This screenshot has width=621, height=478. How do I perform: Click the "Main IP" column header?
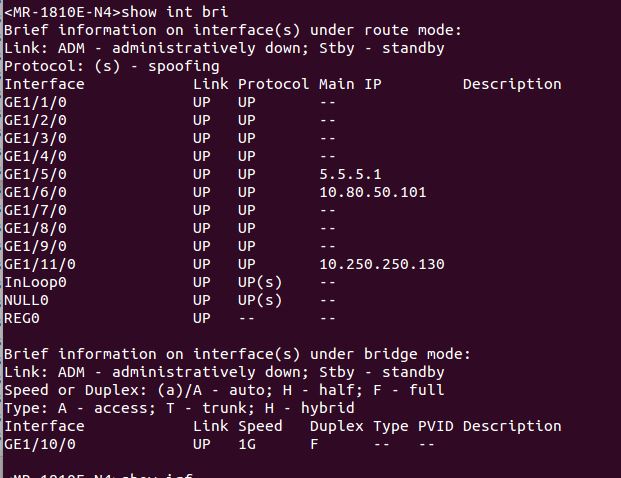pyautogui.click(x=350, y=84)
